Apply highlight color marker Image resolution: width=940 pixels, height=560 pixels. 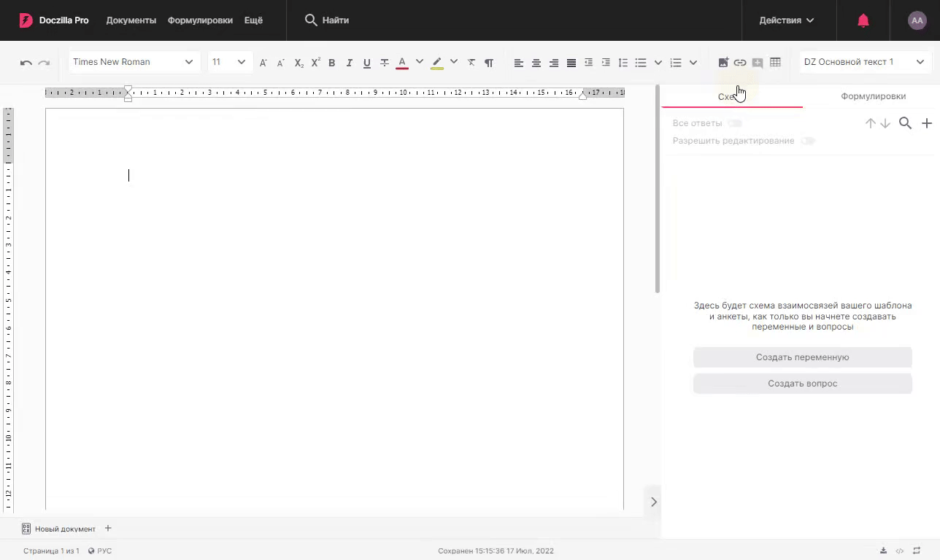pyautogui.click(x=437, y=63)
